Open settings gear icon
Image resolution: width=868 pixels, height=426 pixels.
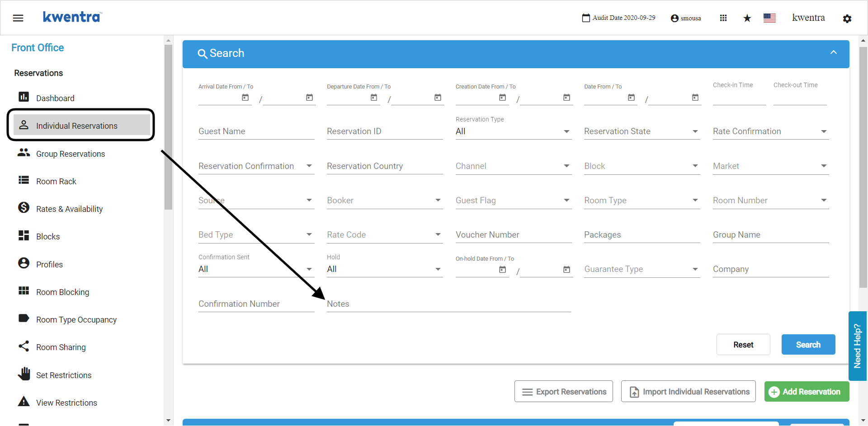[x=847, y=19]
